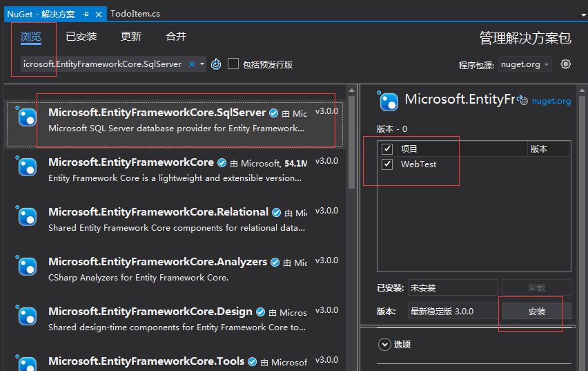This screenshot has height=371, width=588.
Task: Close the NuGet solution tab
Action: pos(99,15)
